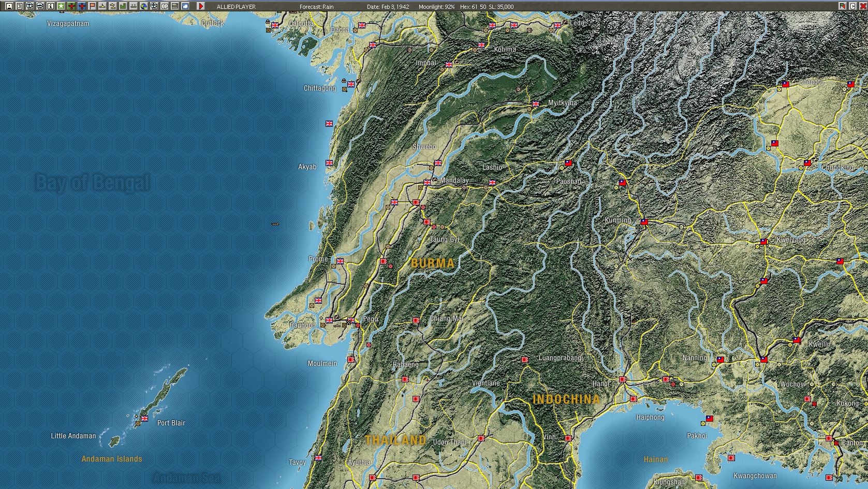The image size is (868, 489).
Task: Click the orange flag toolbar icon
Action: tap(92, 6)
